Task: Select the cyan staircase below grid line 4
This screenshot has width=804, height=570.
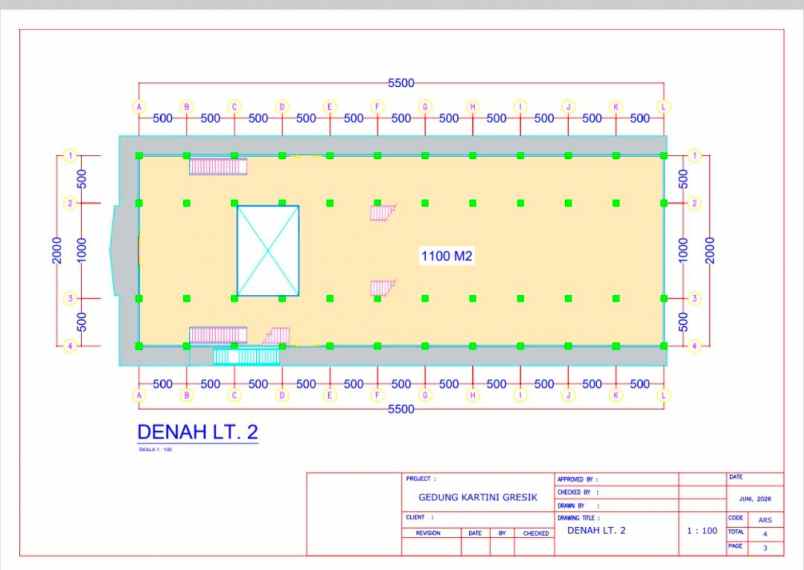Action: 246,356
